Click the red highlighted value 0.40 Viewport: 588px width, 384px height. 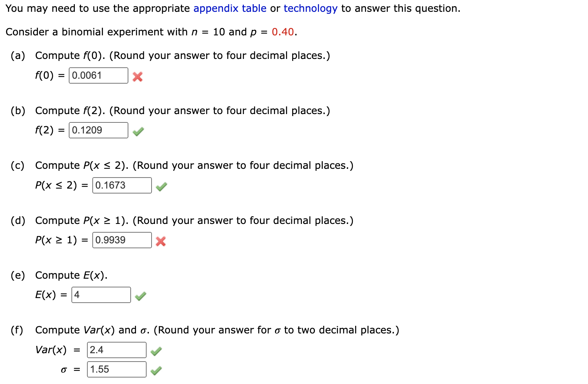[283, 32]
